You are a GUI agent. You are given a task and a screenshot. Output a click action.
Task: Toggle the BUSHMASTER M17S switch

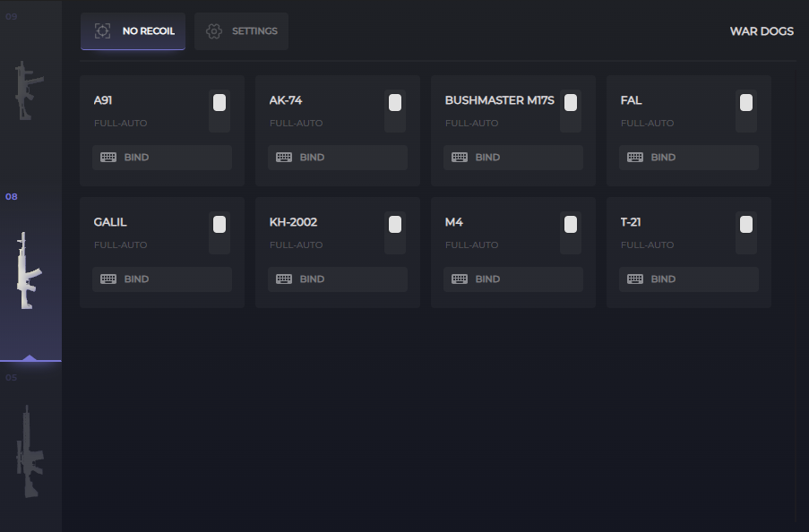coord(571,111)
